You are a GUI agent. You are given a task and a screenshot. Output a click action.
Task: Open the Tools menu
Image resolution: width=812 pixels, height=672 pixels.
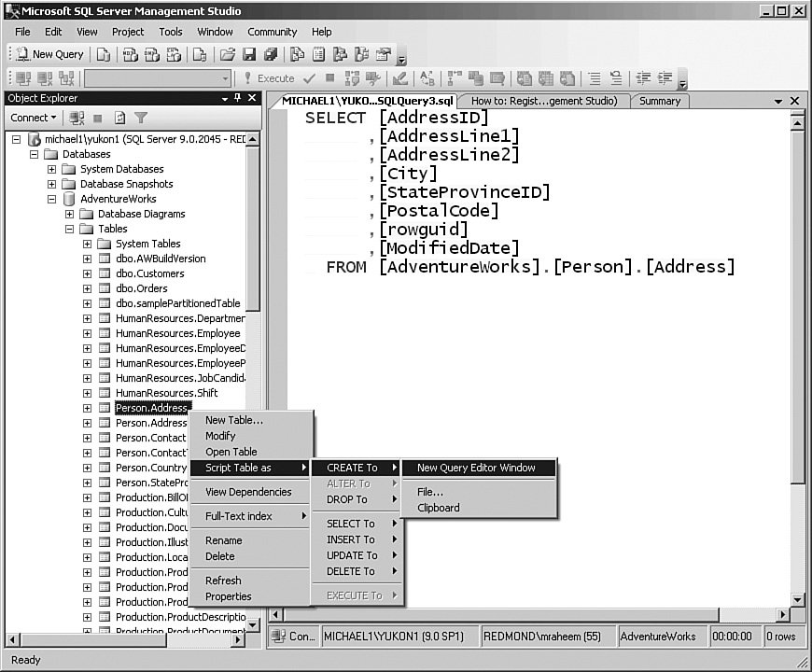pyautogui.click(x=171, y=32)
